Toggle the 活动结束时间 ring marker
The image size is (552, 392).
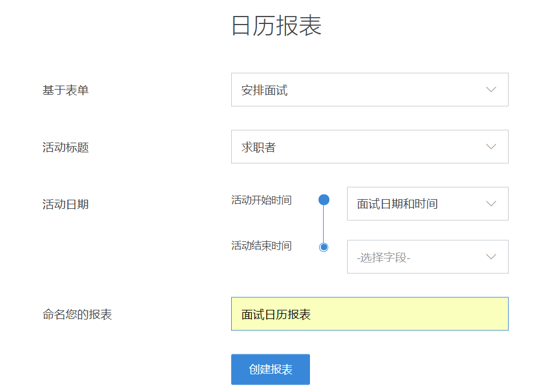pos(324,247)
